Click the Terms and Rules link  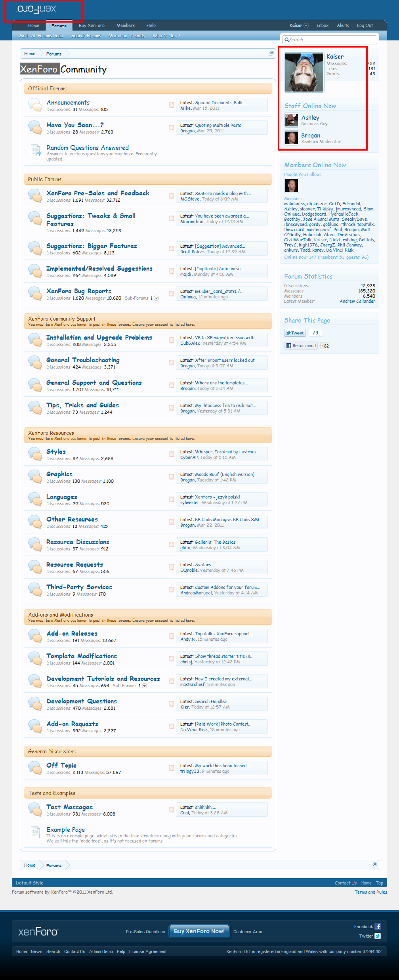pos(371,892)
